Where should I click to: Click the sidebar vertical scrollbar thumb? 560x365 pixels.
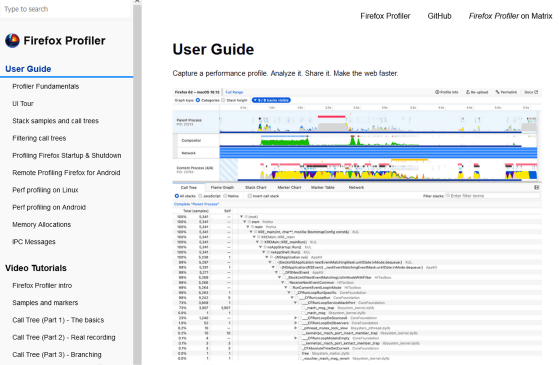click(137, 184)
